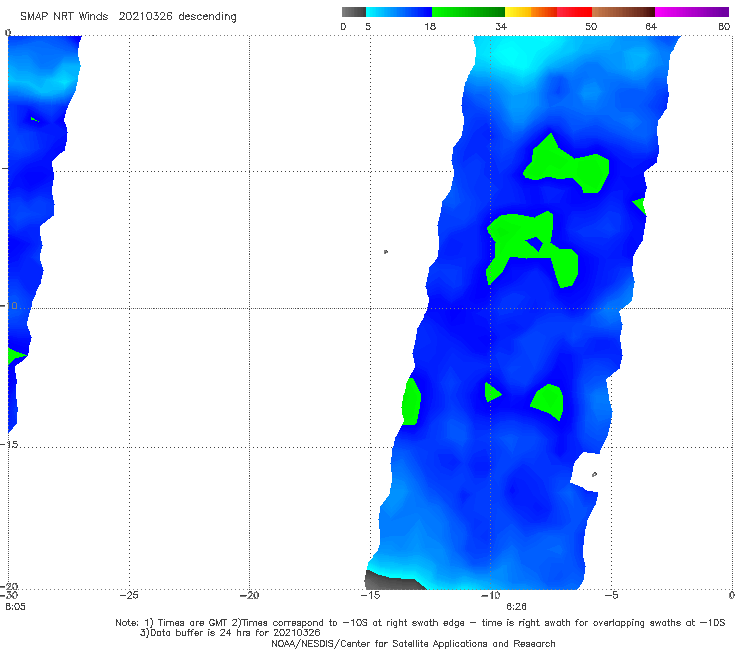Click the white data gap near -15 latitude
Image resolution: width=740 pixels, height=650 pixels.
pyautogui.click(x=585, y=473)
